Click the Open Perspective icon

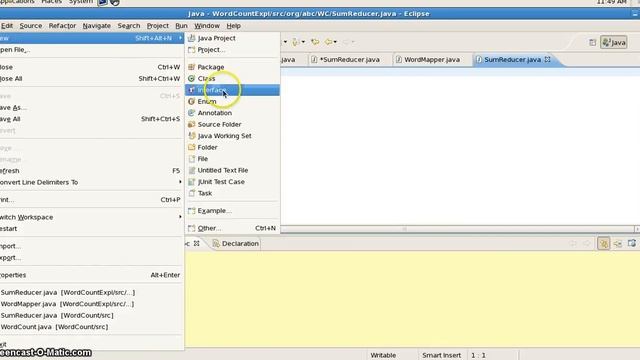pos(592,42)
